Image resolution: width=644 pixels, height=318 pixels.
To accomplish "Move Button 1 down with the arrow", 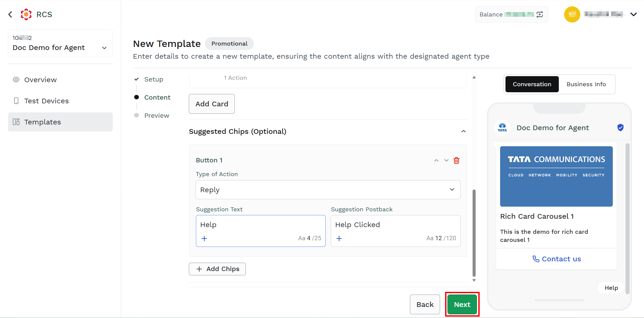I will tap(446, 160).
